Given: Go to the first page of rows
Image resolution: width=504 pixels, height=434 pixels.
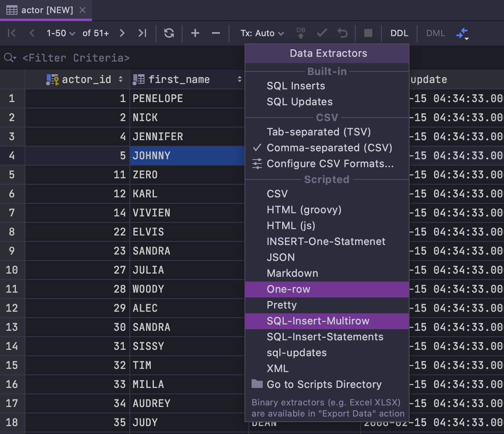Looking at the screenshot, I should 12,33.
